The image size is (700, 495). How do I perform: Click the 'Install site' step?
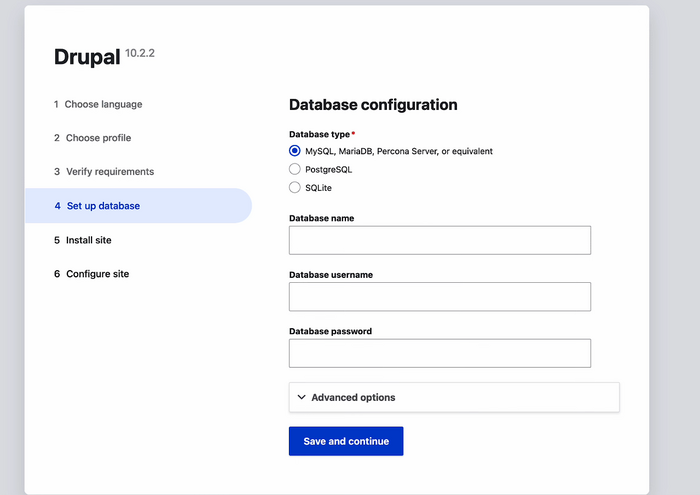83,240
